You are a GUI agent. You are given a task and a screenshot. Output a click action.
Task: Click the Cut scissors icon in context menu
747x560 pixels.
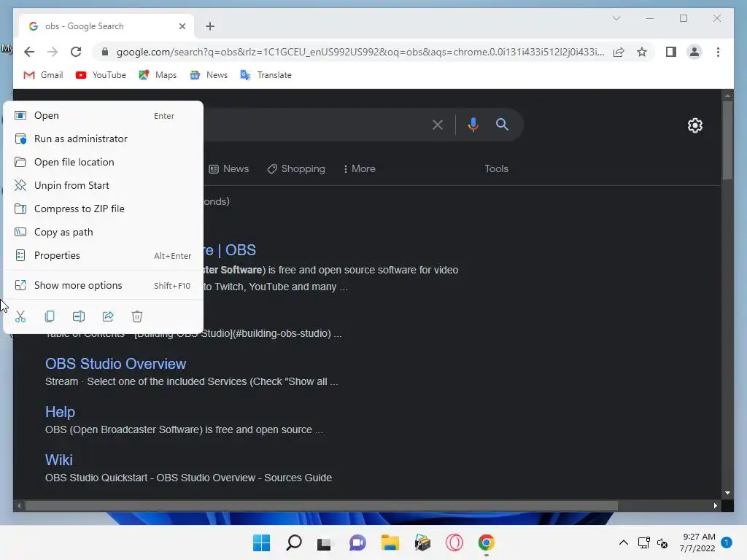[x=20, y=316]
